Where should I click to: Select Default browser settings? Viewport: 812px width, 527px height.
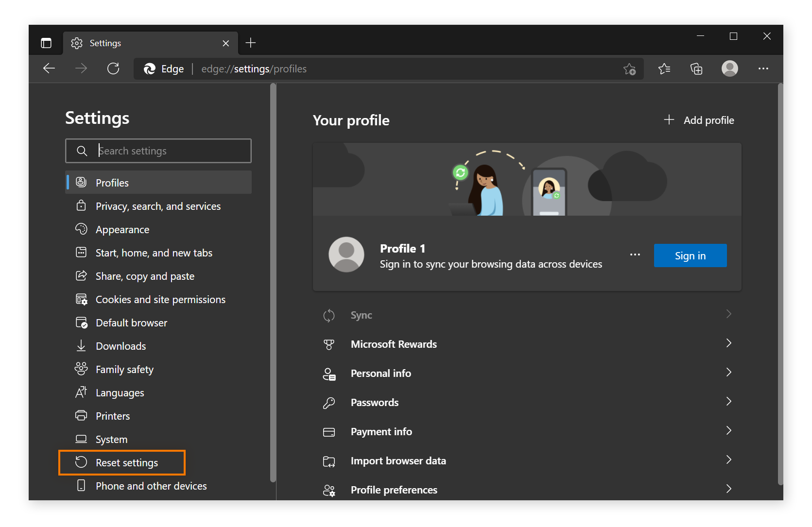(x=158, y=323)
